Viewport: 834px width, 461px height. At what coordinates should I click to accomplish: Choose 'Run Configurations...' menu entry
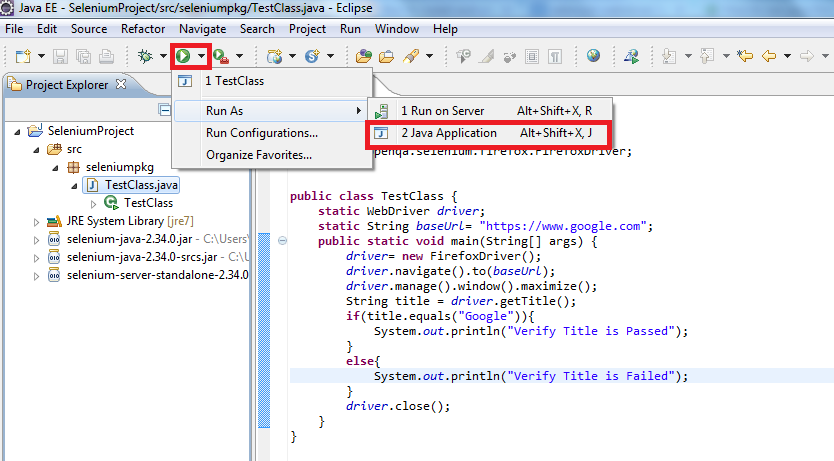[x=272, y=133]
